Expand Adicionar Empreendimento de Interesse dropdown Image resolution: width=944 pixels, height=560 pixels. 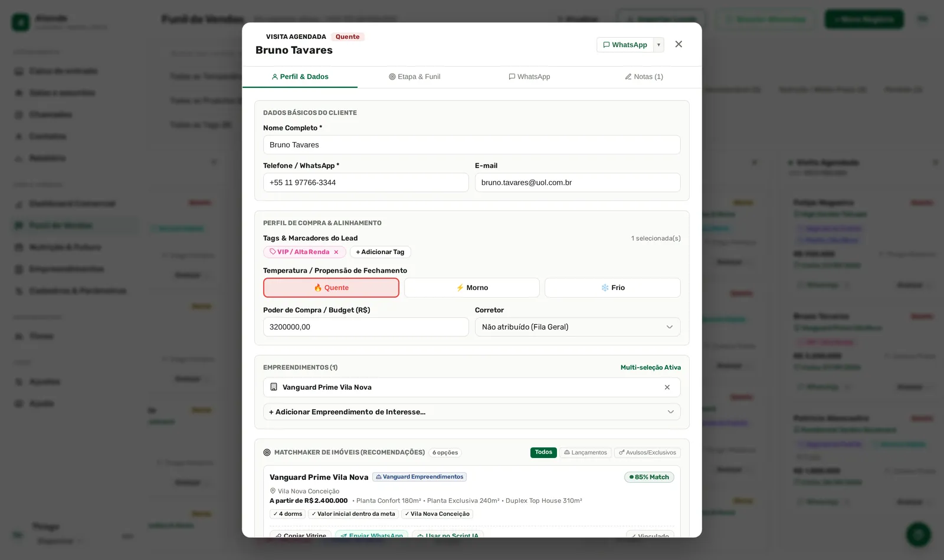472,412
